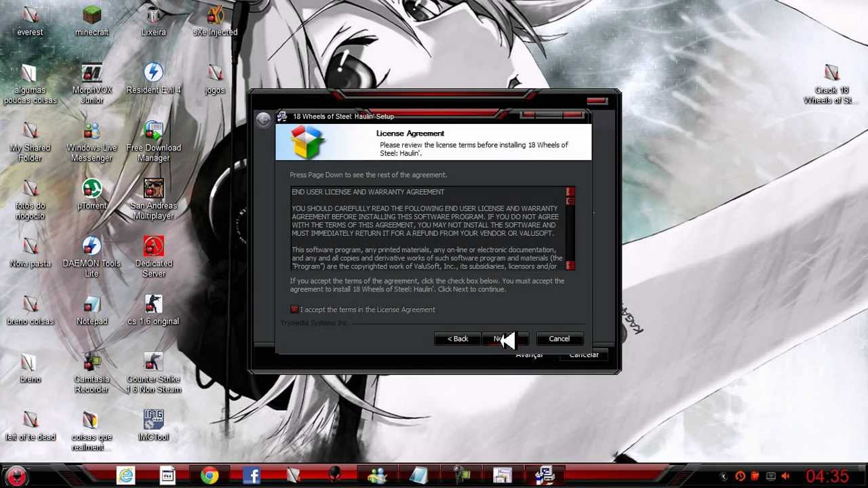The image size is (868, 488).
Task: Launch µTorrent from the desktop
Action: pyautogui.click(x=92, y=195)
